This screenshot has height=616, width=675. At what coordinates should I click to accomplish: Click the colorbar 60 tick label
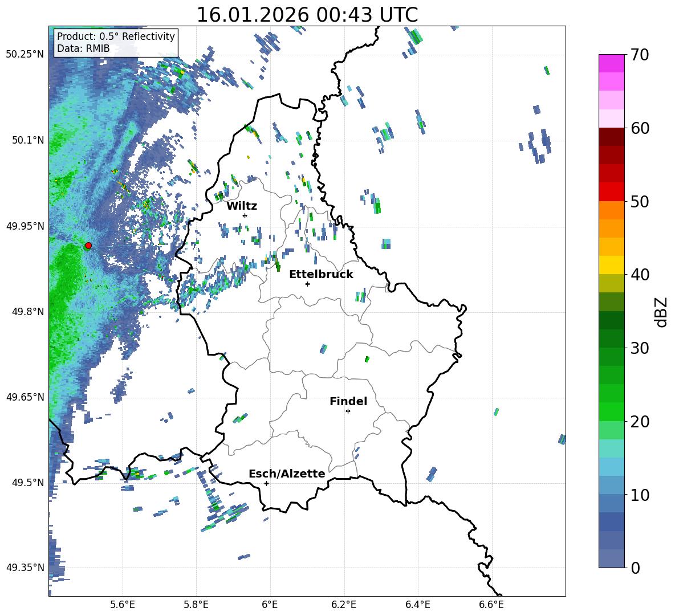point(640,128)
